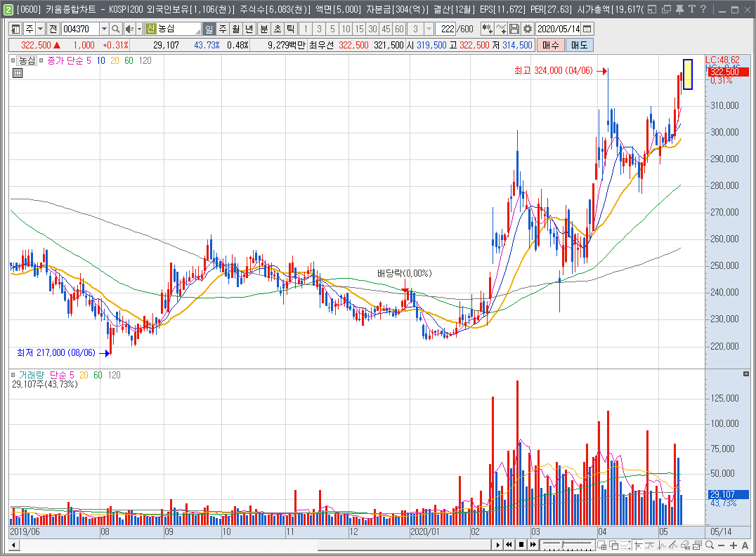Expand the dropdown arrow next to the speaker
This screenshot has height=556, width=756.
[x=139, y=29]
